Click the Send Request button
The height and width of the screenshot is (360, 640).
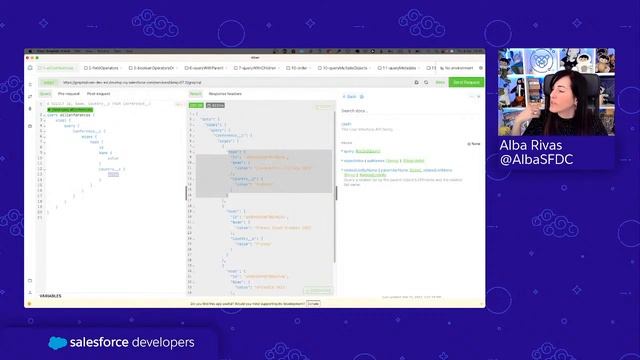[466, 82]
